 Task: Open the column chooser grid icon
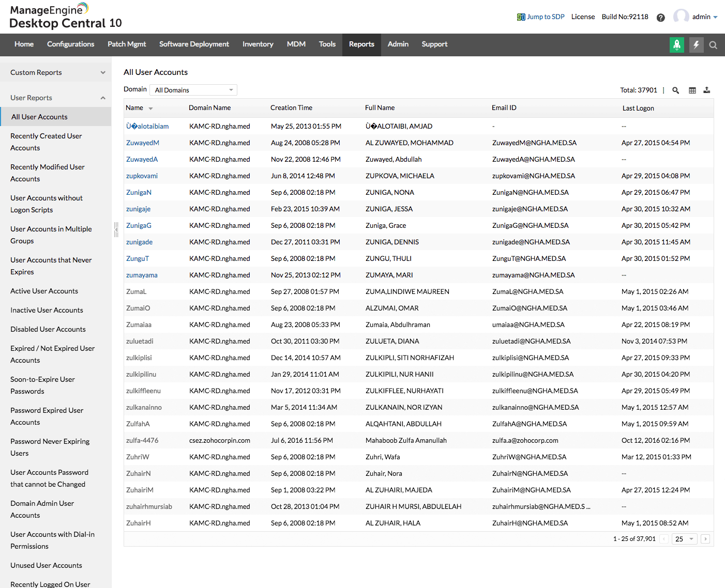tap(692, 90)
